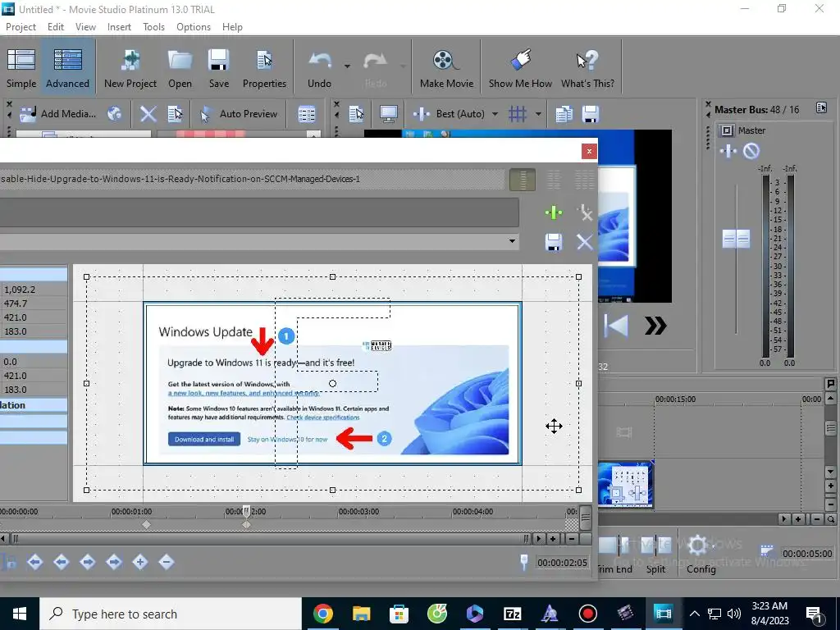Image resolution: width=840 pixels, height=630 pixels.
Task: Open the Help menu
Action: [x=232, y=27]
